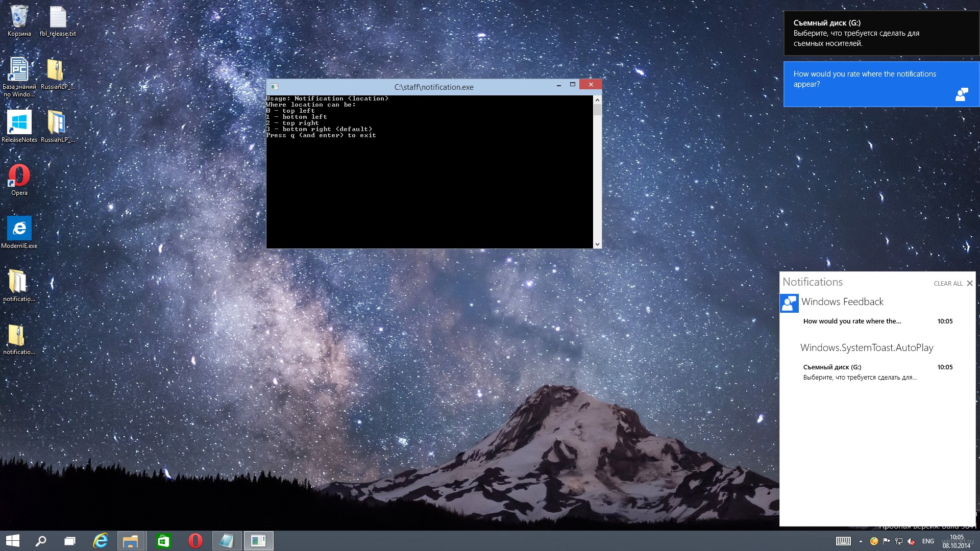Image resolution: width=980 pixels, height=551 pixels.
Task: Toggle the ENG language indicator in taskbar
Action: pyautogui.click(x=927, y=541)
